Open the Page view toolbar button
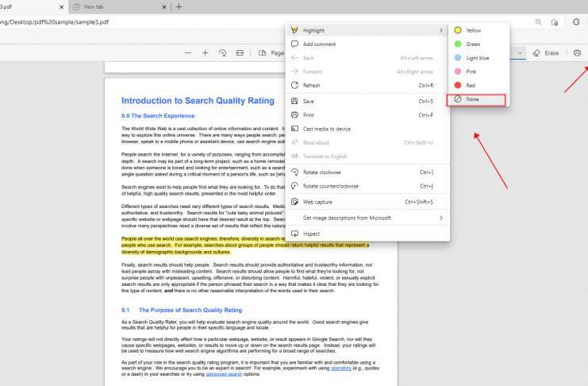The height and width of the screenshot is (386, 588). point(271,53)
